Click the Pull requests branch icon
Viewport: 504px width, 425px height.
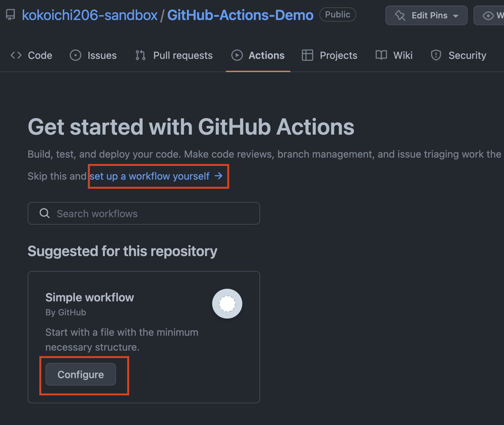pyautogui.click(x=140, y=55)
